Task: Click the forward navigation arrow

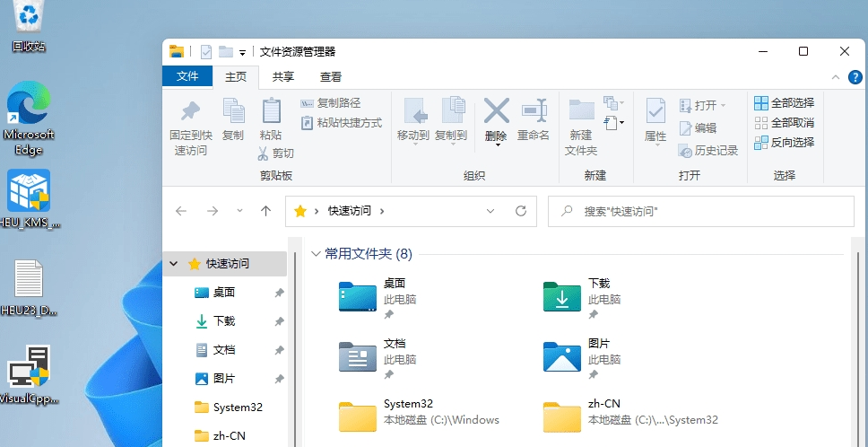Action: pyautogui.click(x=212, y=211)
